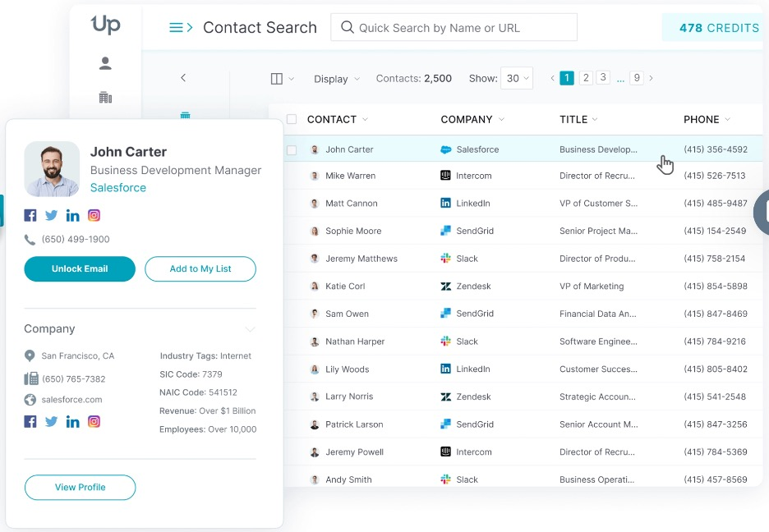The height and width of the screenshot is (532, 769).
Task: Open the COMPANY column sort dropdown
Action: (501, 120)
